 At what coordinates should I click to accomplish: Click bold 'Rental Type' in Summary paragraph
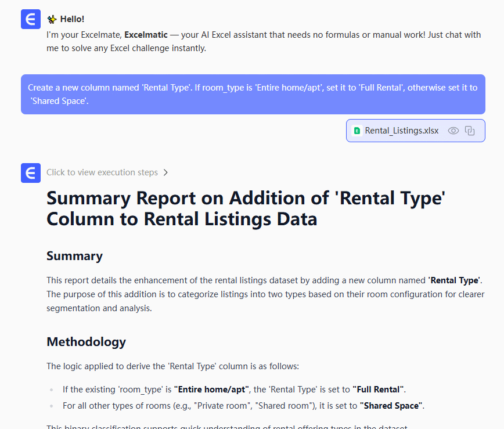tap(455, 280)
